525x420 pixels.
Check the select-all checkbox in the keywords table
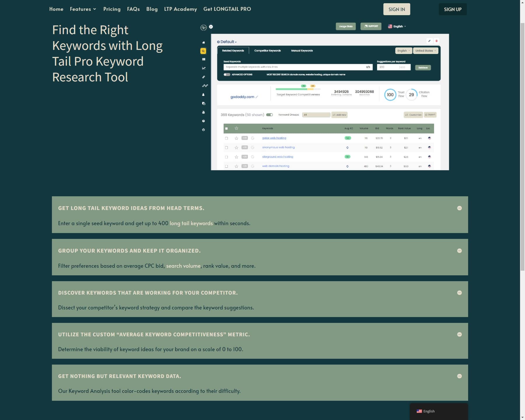227,128
